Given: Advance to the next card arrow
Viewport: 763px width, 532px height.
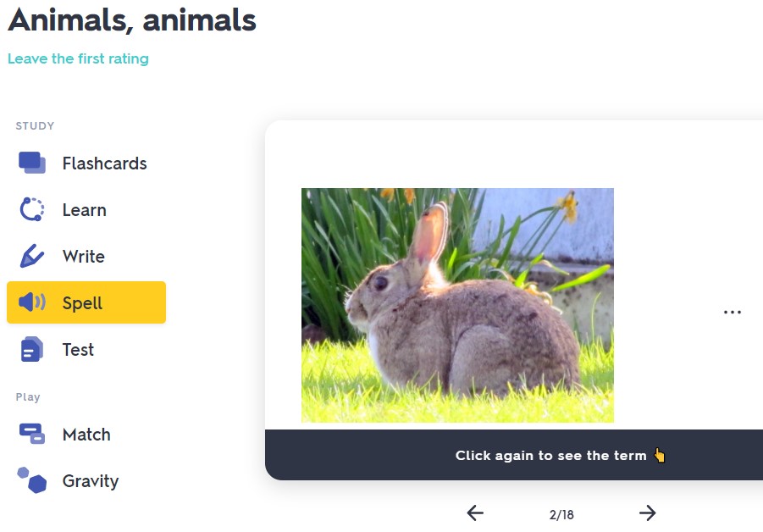Looking at the screenshot, I should click(x=648, y=513).
